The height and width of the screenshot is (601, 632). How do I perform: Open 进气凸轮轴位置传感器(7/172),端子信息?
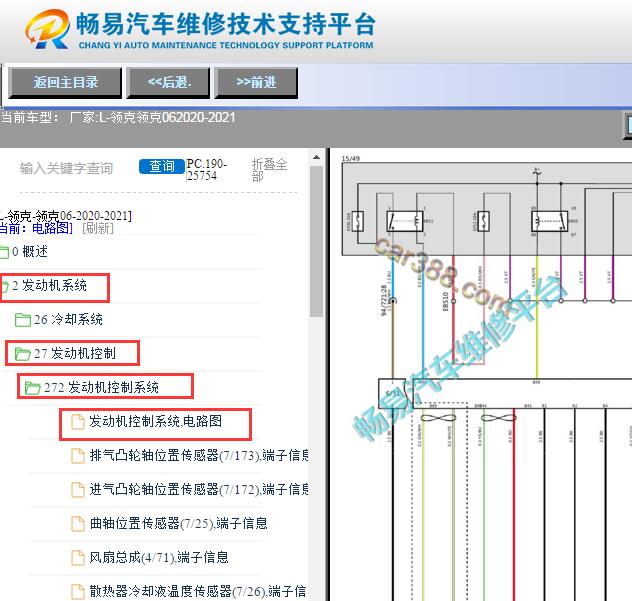(199, 489)
